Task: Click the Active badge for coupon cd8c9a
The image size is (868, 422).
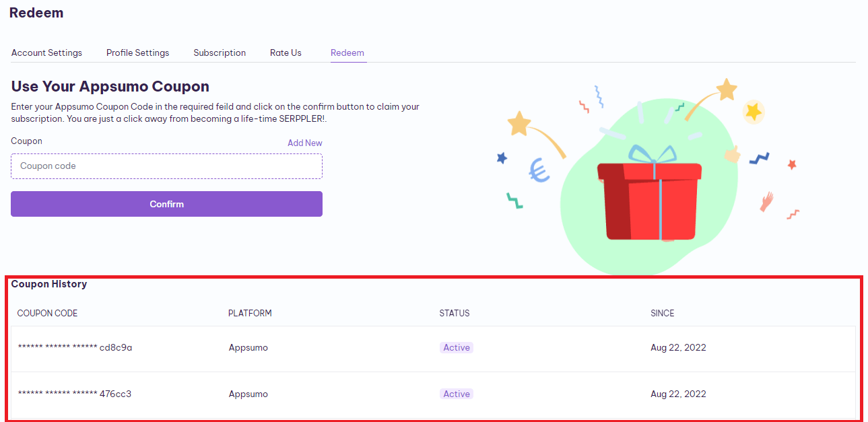Action: coord(457,348)
